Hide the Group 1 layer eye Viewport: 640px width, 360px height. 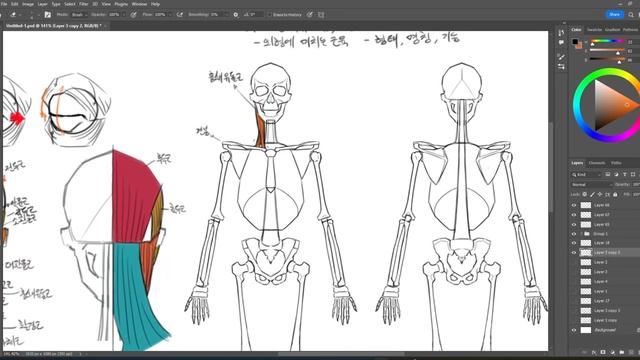[574, 234]
